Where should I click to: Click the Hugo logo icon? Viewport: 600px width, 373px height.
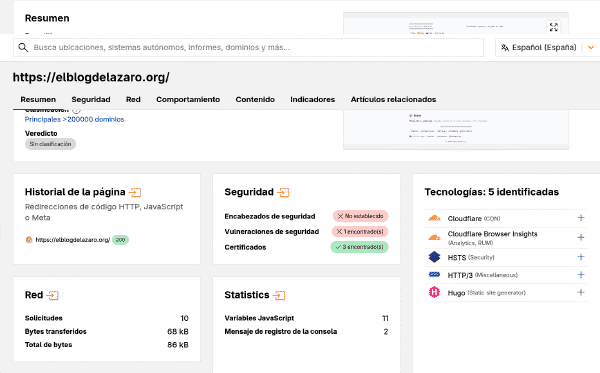tap(434, 292)
